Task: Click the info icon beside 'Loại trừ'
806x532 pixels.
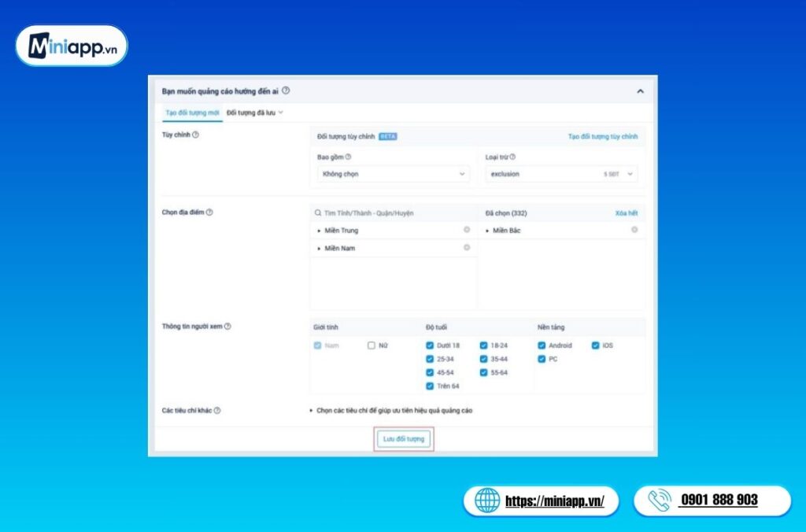Action: (512, 157)
